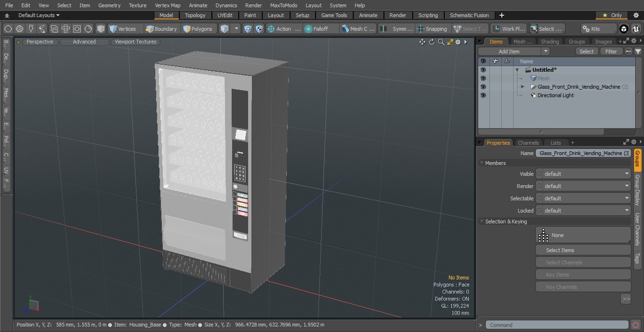Click the curve tool icon in toolbar
The width and height of the screenshot is (644, 332).
pos(42,29)
